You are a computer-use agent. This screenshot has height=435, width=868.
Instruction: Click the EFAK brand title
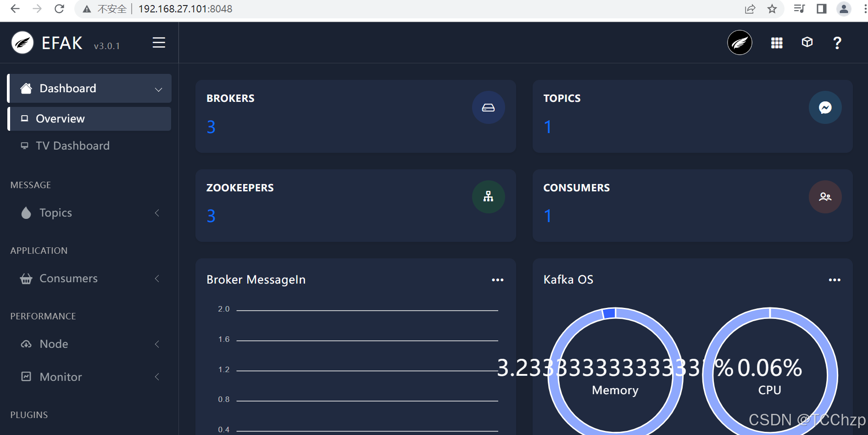62,43
